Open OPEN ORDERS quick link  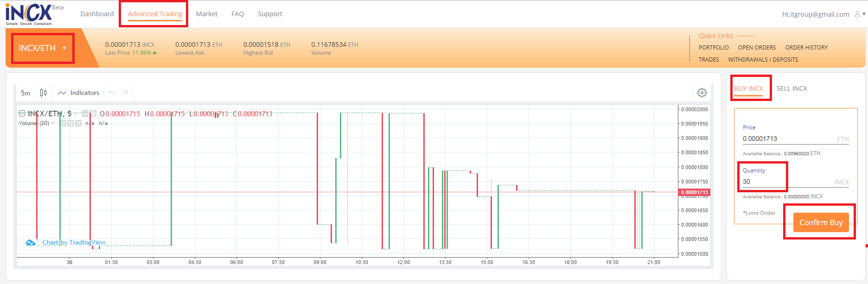coord(757,48)
